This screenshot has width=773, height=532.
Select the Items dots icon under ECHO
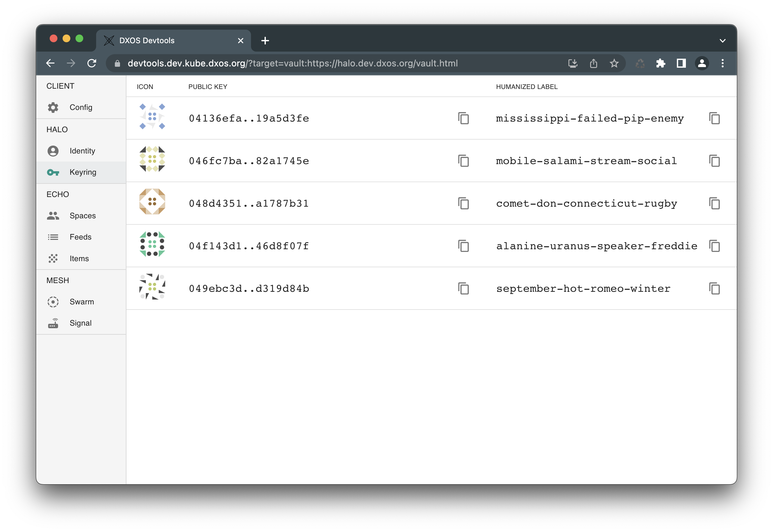click(53, 258)
